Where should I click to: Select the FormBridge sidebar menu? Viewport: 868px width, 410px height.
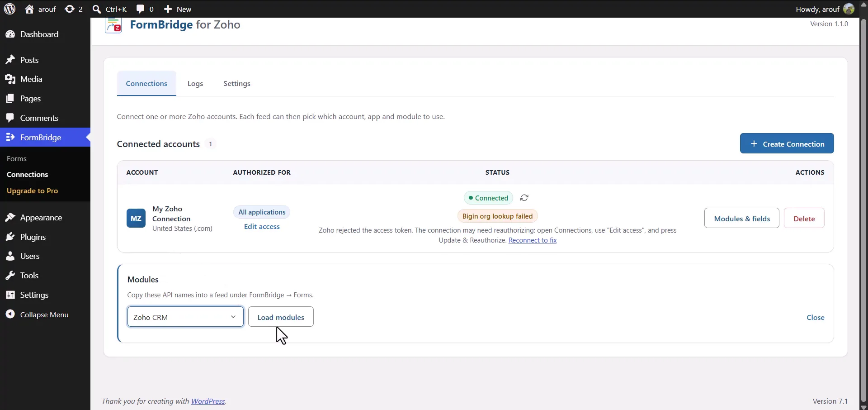[45, 138]
